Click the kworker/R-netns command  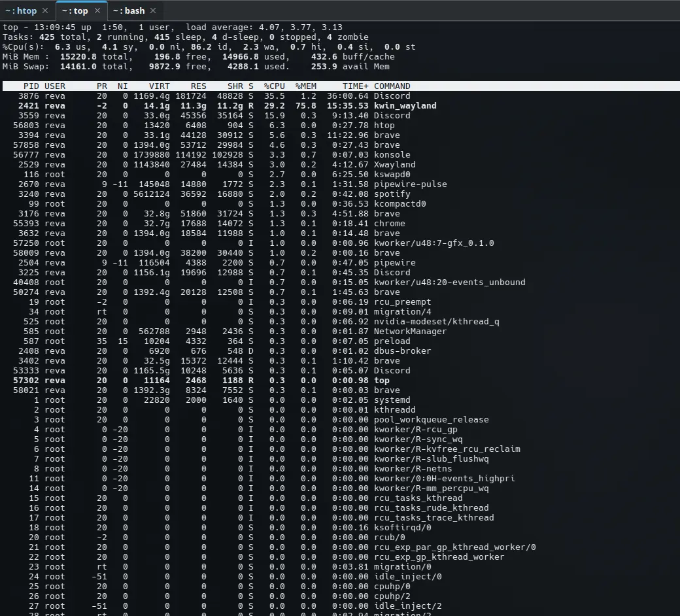point(413,469)
